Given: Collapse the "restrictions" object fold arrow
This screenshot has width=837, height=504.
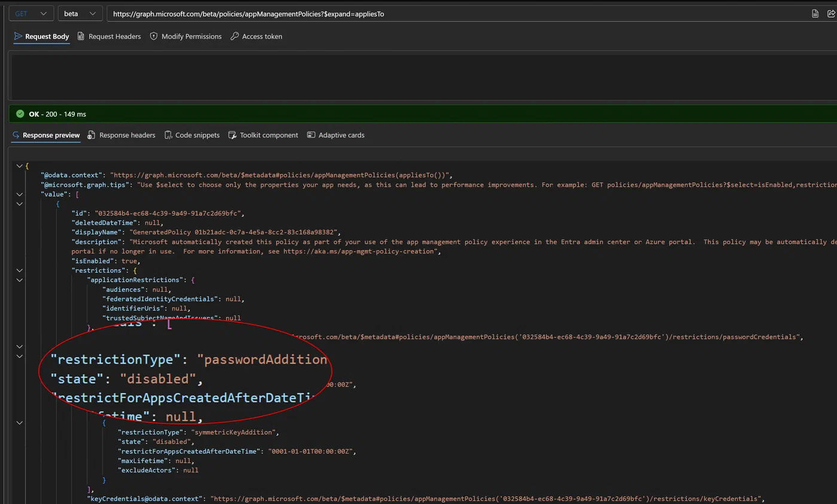Looking at the screenshot, I should (19, 270).
